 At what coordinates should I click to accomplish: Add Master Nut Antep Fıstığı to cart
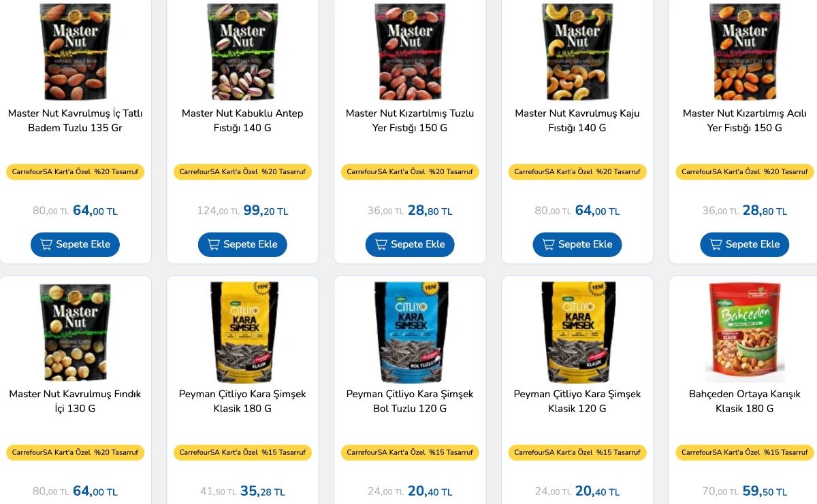242,244
